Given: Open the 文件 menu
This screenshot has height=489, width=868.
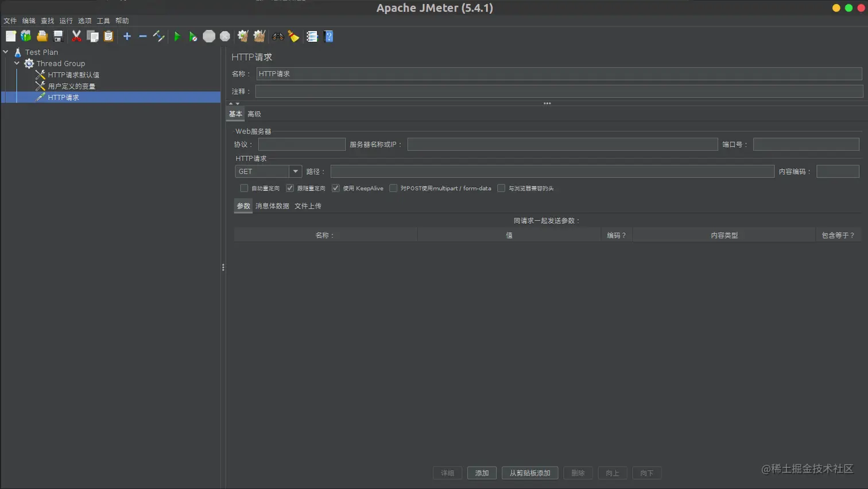Looking at the screenshot, I should click(x=10, y=21).
